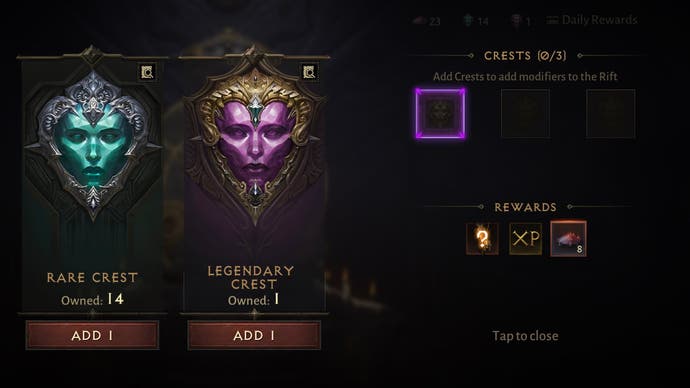Click the Tap to close text

[x=525, y=336]
